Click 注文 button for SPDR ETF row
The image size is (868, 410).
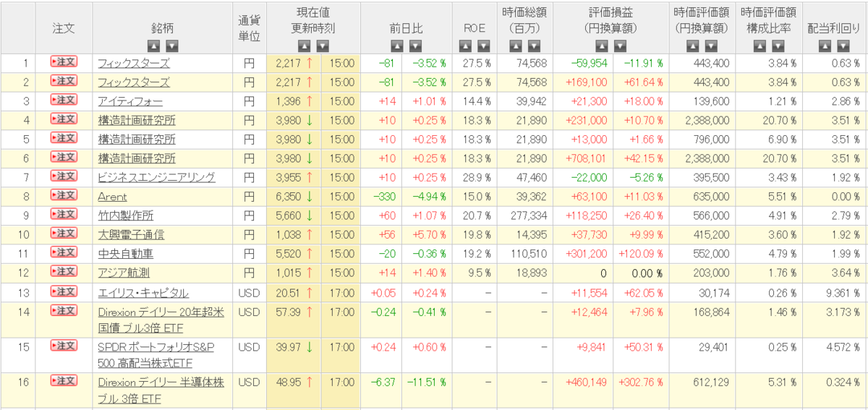click(x=64, y=346)
